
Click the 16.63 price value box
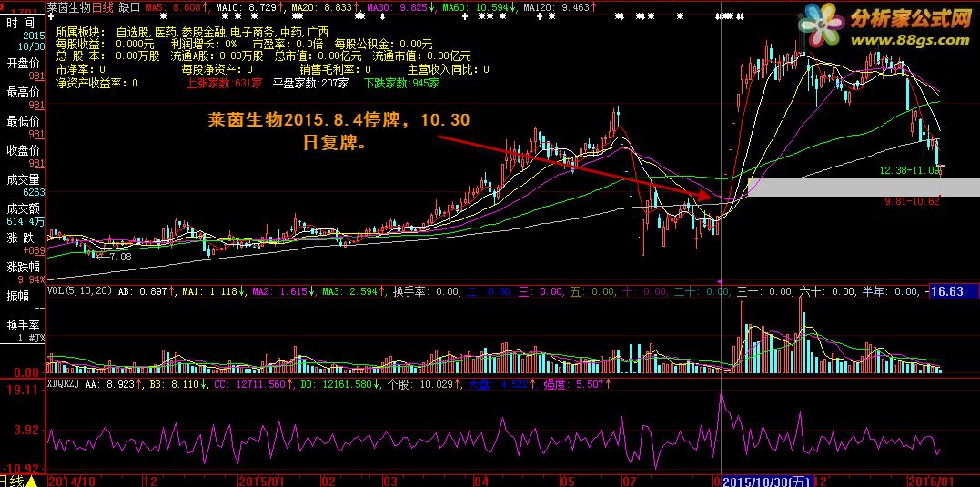tap(954, 290)
